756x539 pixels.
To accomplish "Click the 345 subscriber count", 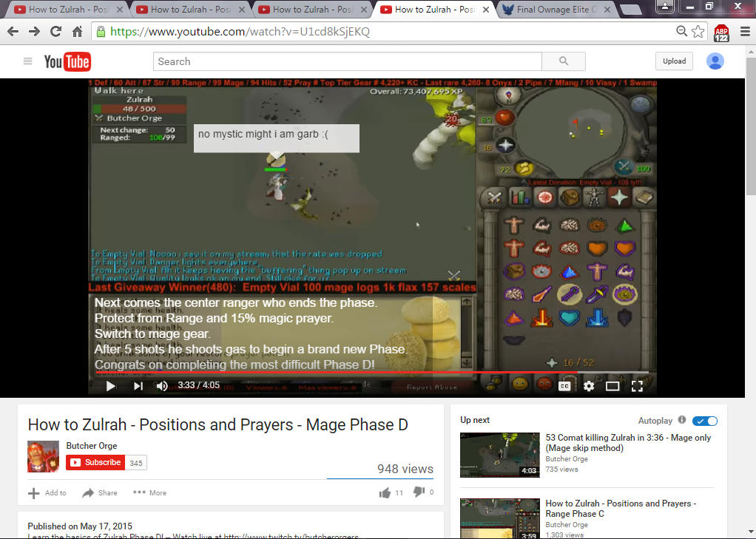I will pyautogui.click(x=136, y=463).
